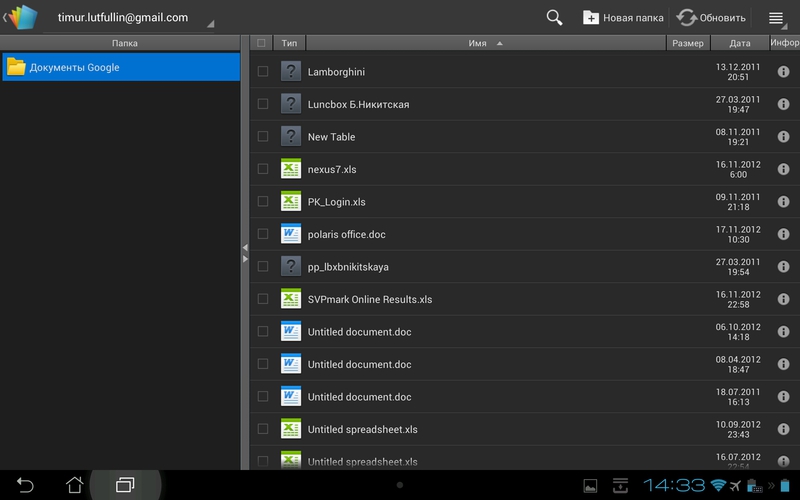Check the Lamborghini file checkbox

[263, 71]
